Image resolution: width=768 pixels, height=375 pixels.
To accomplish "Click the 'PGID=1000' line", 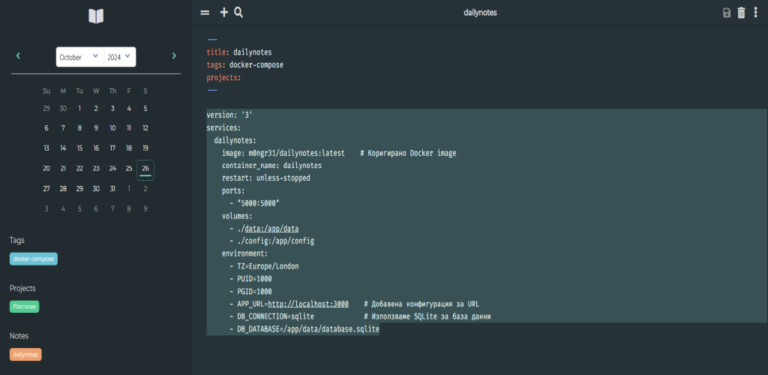I will [251, 291].
